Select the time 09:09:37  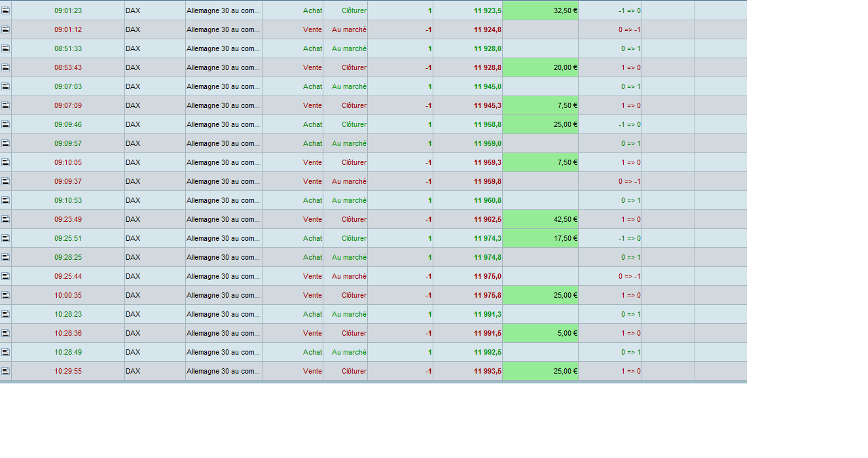pos(68,181)
